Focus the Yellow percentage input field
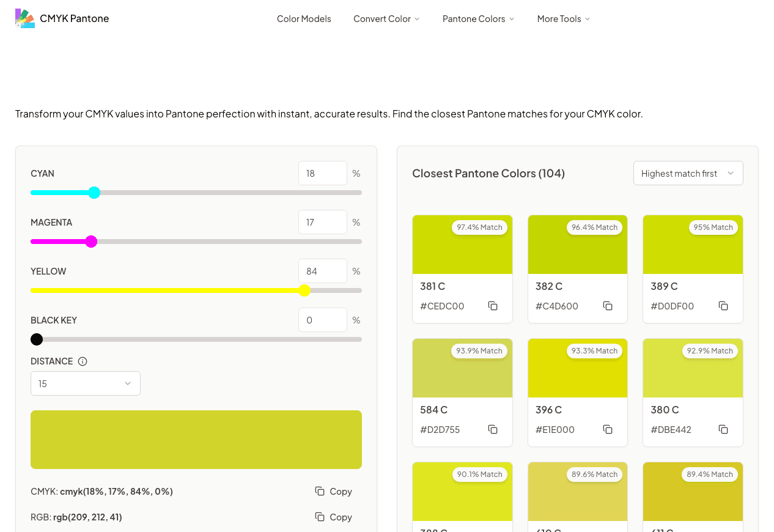This screenshot has width=774, height=532. [x=323, y=271]
